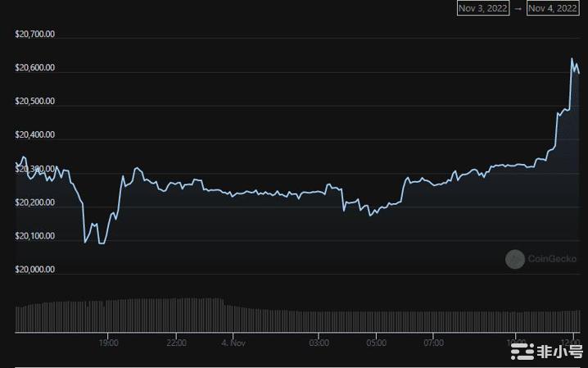Select the $20,700.00 y-axis label

35,34
